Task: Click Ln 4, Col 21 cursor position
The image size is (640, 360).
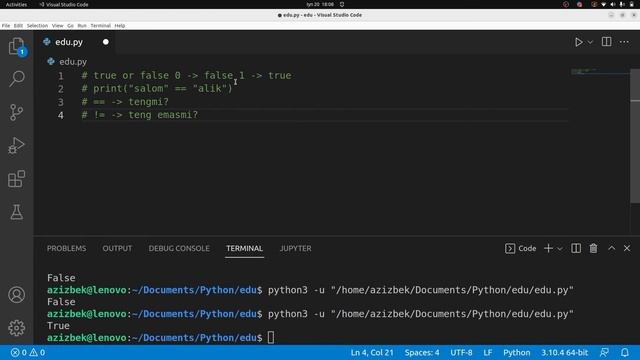Action: pyautogui.click(x=372, y=352)
